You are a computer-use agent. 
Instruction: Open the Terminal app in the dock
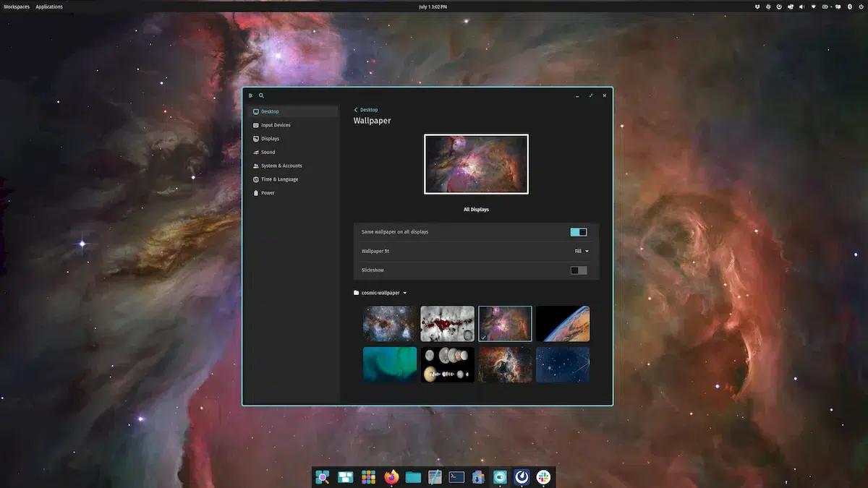456,477
